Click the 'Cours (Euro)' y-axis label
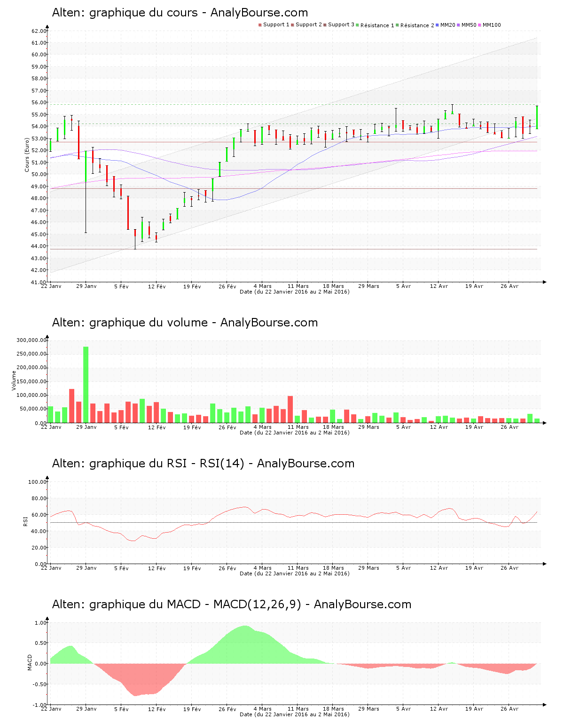This screenshot has height=728, width=564. click(x=27, y=155)
